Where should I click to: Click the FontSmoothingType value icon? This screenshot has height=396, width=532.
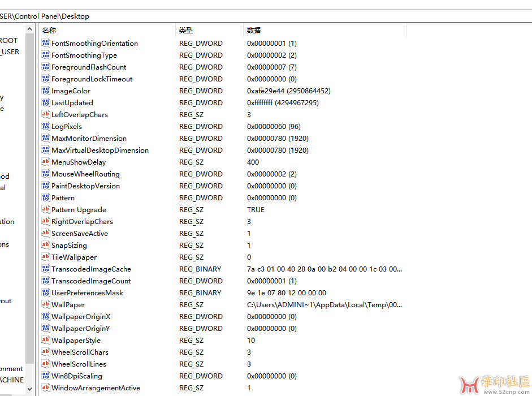tap(46, 55)
